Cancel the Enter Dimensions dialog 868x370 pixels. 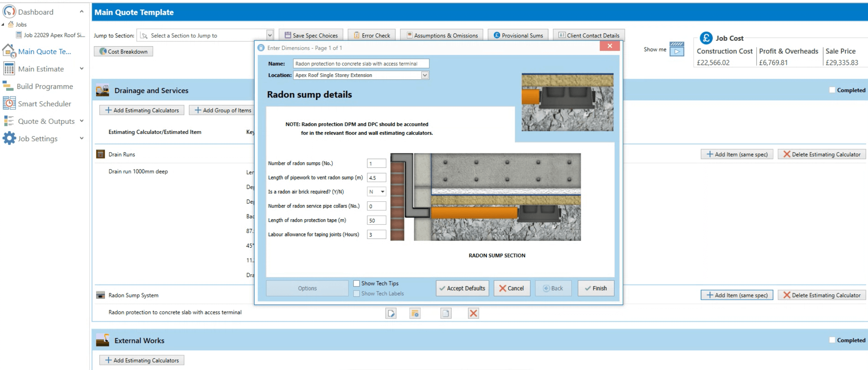coord(512,288)
